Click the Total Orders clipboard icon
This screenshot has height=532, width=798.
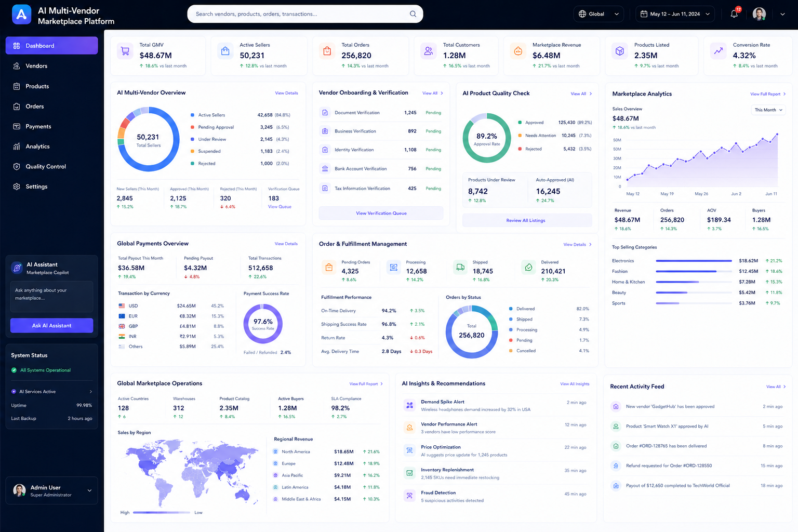[327, 51]
